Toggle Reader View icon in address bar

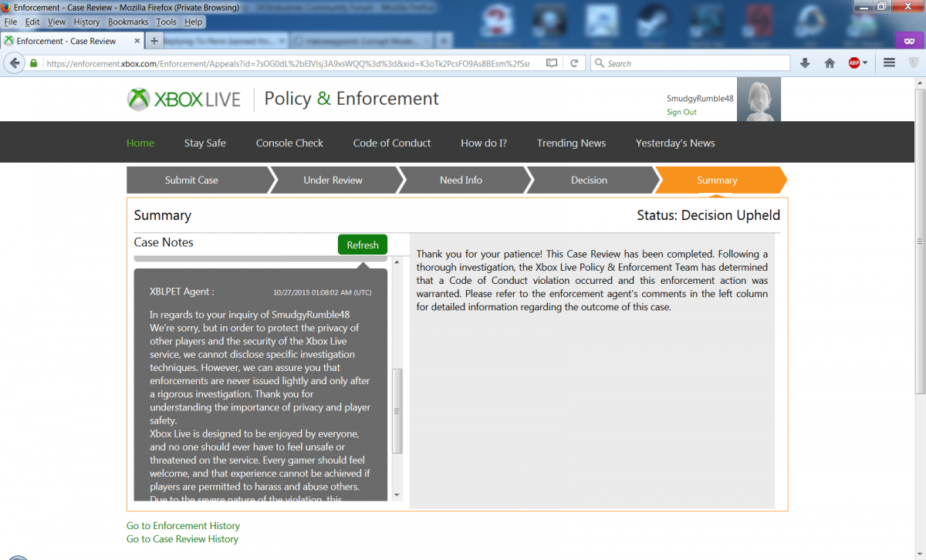pos(551,63)
